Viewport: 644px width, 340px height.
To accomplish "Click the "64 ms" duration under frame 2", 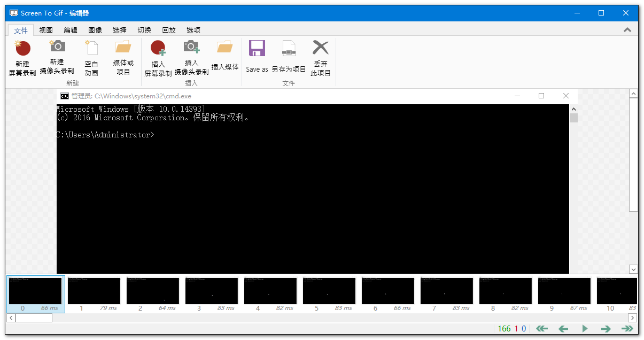I will 167,308.
